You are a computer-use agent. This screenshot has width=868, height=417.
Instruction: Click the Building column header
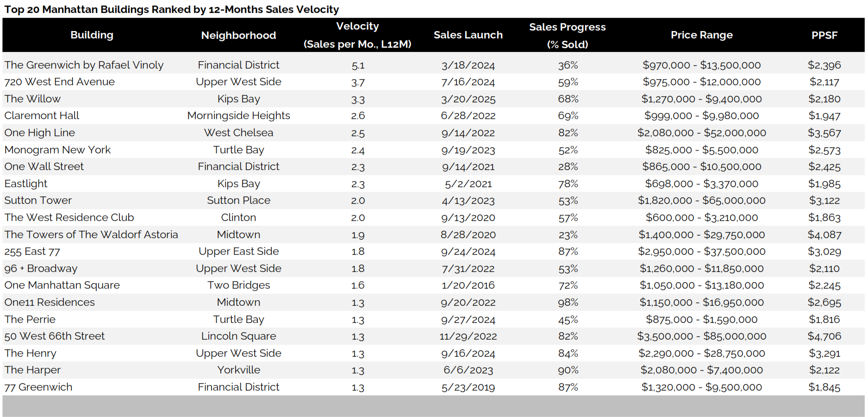pyautogui.click(x=92, y=35)
